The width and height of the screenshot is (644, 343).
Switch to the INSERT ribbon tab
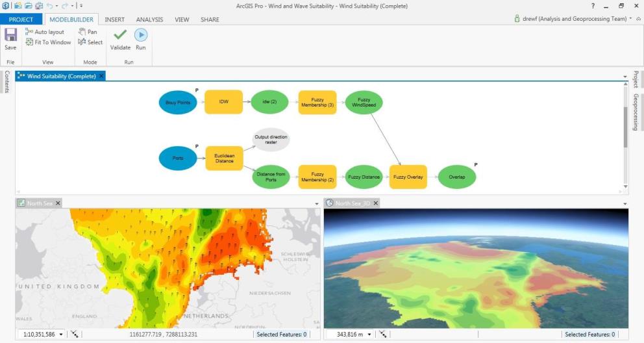point(115,19)
